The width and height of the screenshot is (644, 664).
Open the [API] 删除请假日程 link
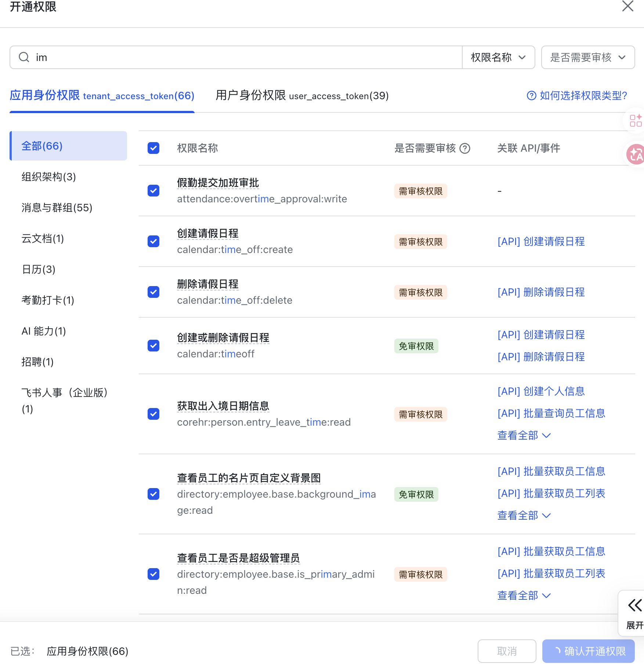(x=540, y=292)
